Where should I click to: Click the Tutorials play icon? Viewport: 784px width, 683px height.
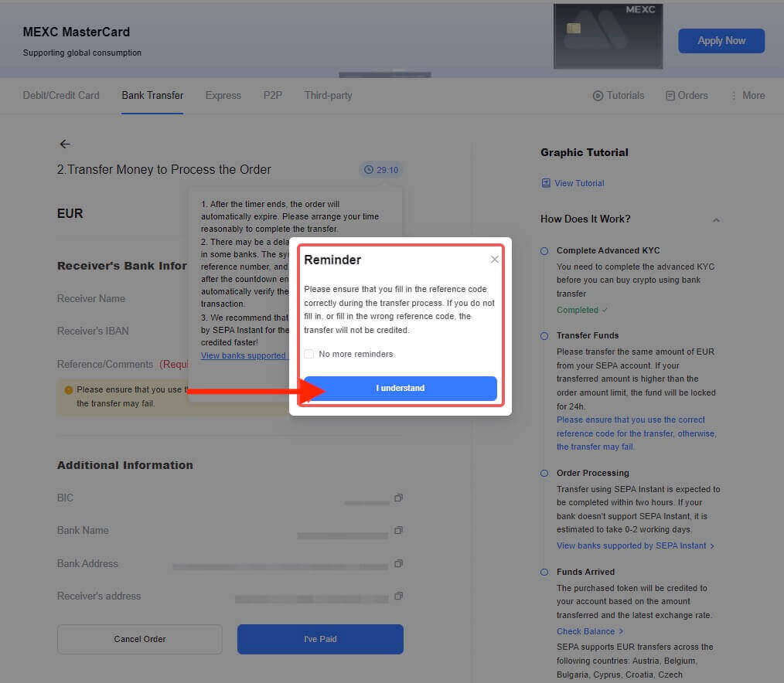(598, 96)
